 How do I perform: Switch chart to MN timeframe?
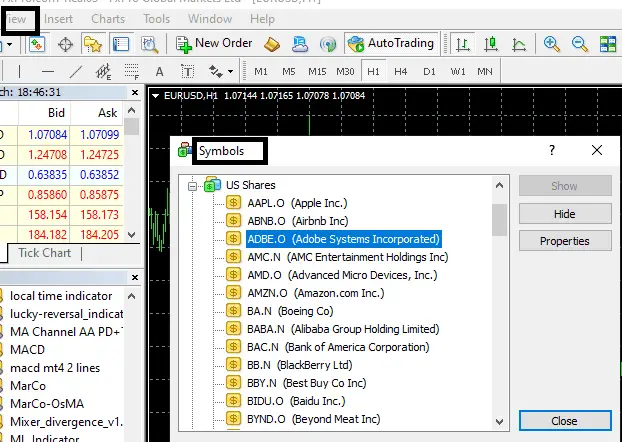click(485, 72)
